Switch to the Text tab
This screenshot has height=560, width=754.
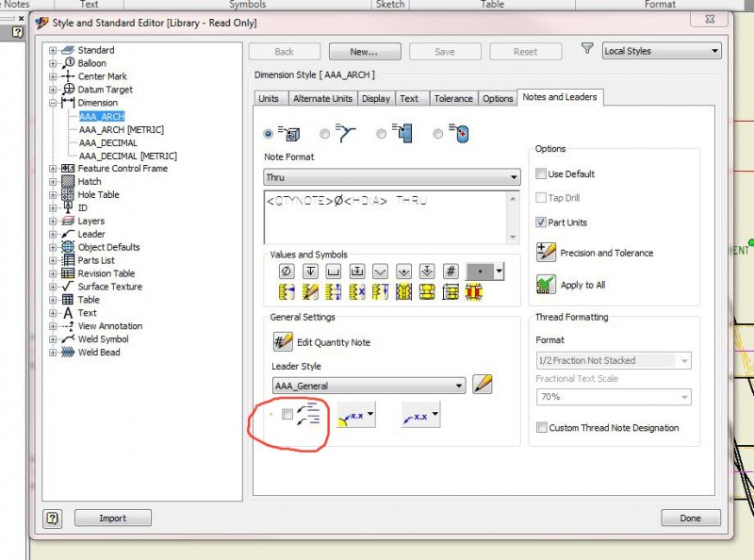(x=409, y=98)
